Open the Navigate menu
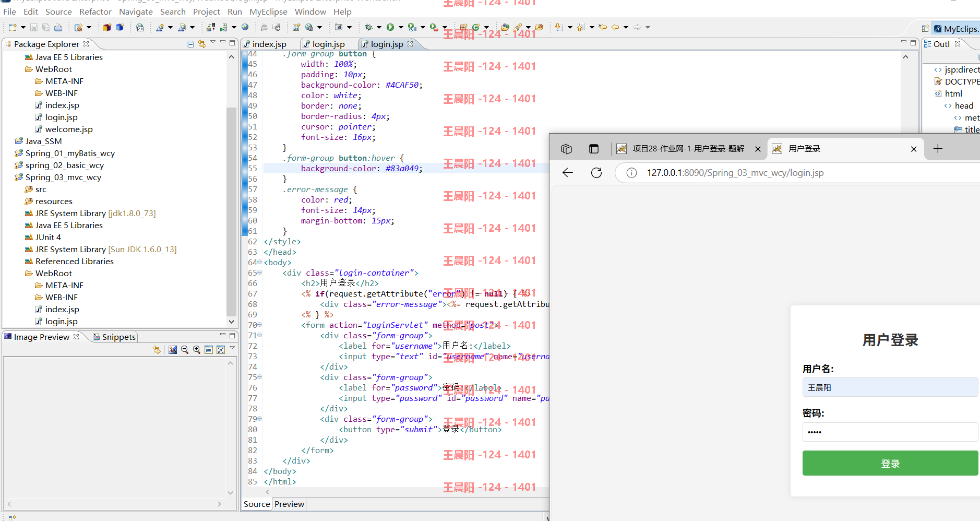The width and height of the screenshot is (980, 521). point(136,11)
